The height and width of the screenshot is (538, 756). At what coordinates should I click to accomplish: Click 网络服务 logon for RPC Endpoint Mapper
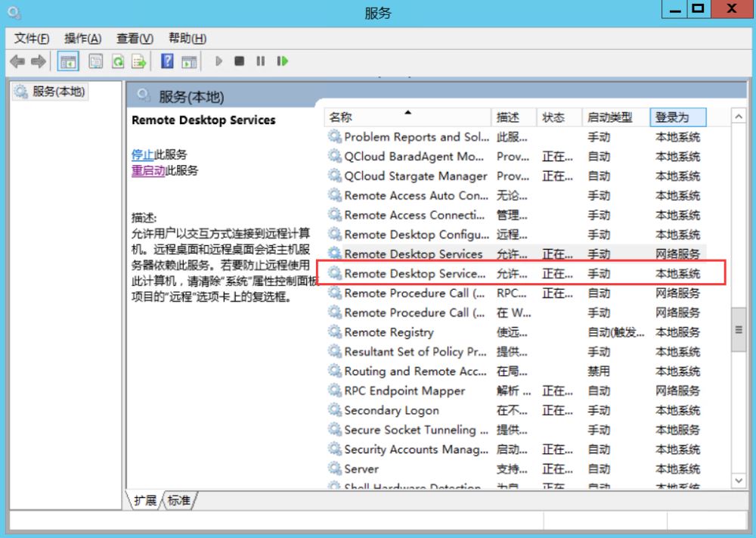tap(677, 391)
